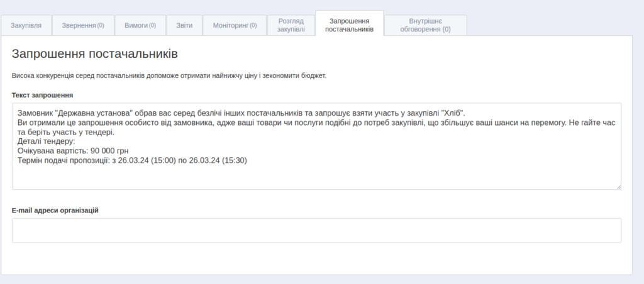Place cursor on Термін подачі пропозиції line

point(132,160)
